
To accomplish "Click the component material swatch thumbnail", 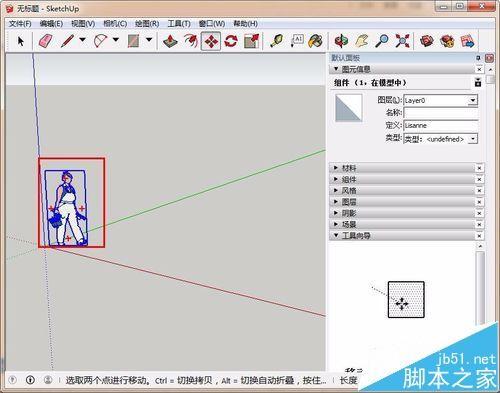I will [349, 108].
